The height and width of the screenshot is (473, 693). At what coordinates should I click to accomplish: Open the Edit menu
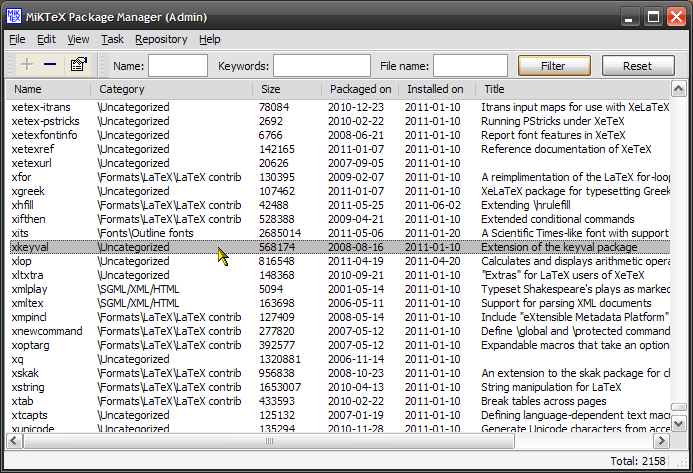point(46,39)
